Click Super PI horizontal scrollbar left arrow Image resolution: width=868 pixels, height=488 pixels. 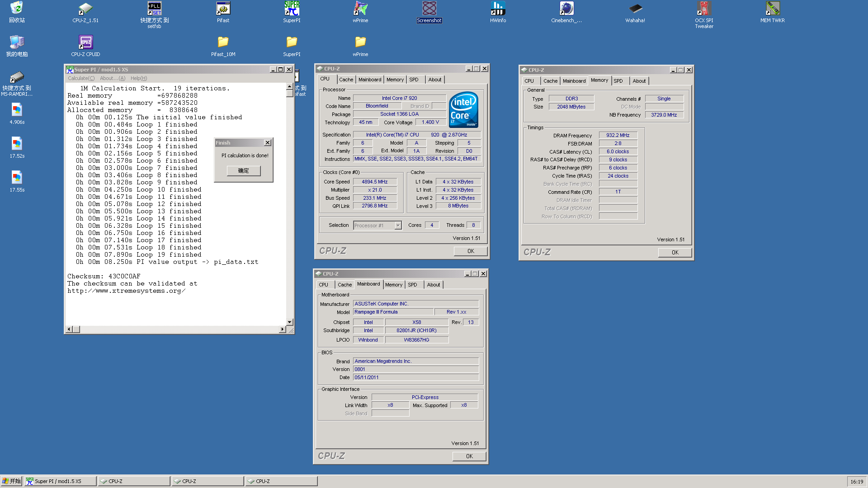tap(69, 329)
